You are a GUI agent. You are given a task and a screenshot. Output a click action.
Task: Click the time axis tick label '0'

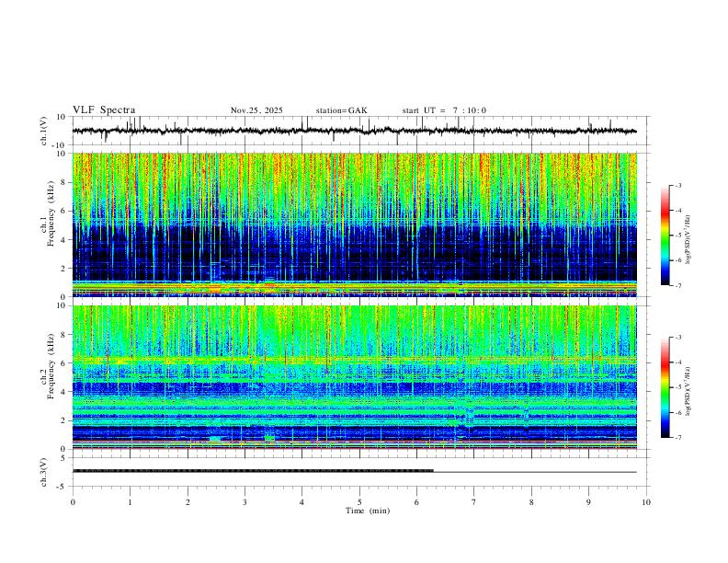point(73,502)
